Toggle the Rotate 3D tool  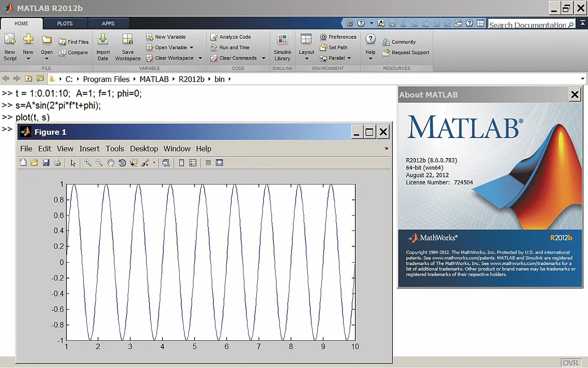point(122,163)
